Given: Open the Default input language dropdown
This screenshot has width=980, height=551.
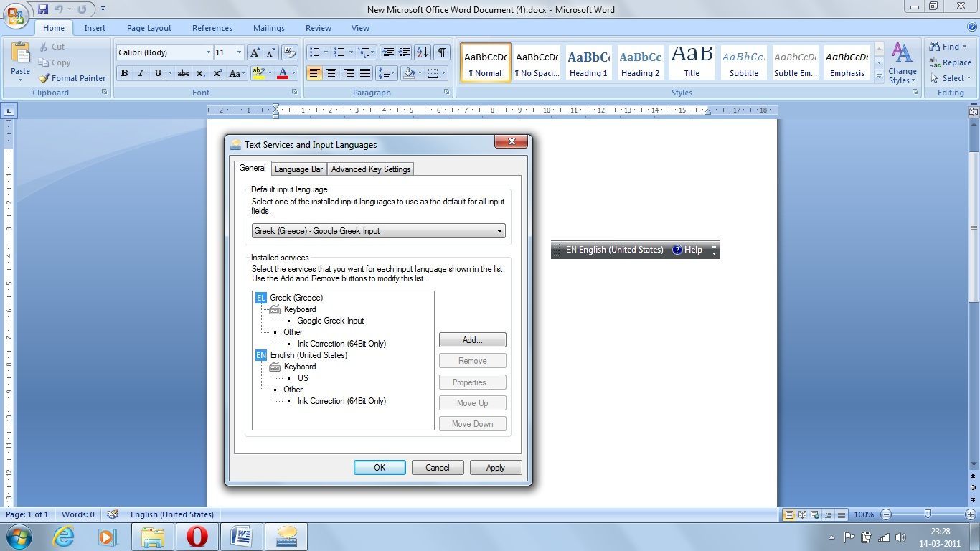Looking at the screenshot, I should point(379,231).
